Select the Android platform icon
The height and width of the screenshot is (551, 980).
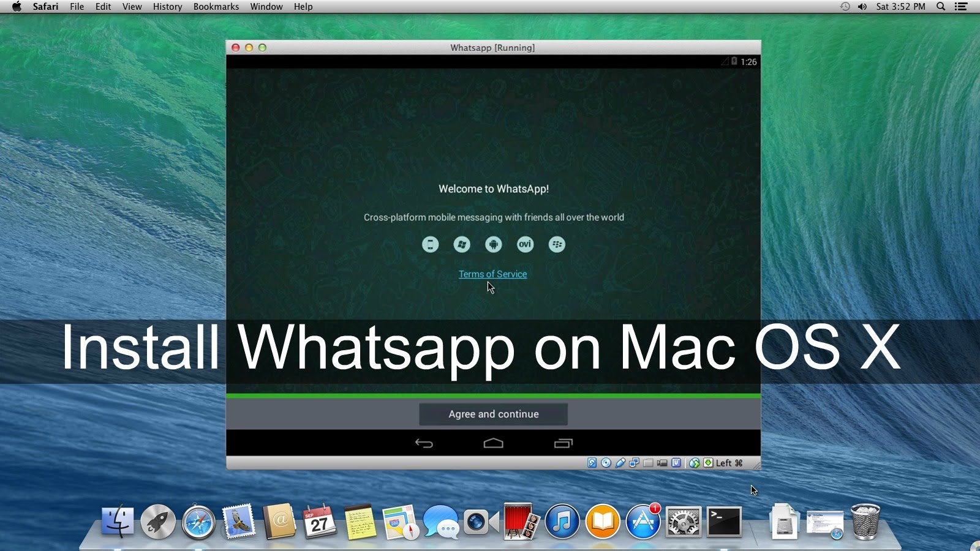click(494, 244)
